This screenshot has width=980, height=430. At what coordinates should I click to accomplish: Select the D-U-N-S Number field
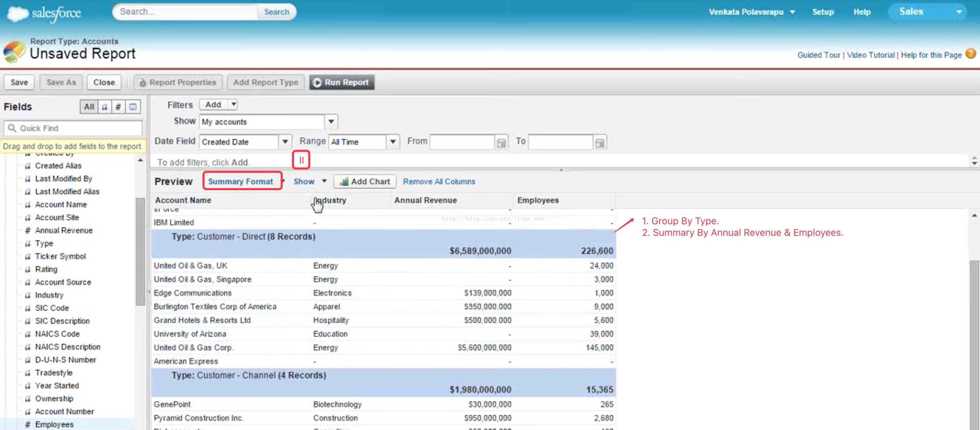[x=65, y=360]
